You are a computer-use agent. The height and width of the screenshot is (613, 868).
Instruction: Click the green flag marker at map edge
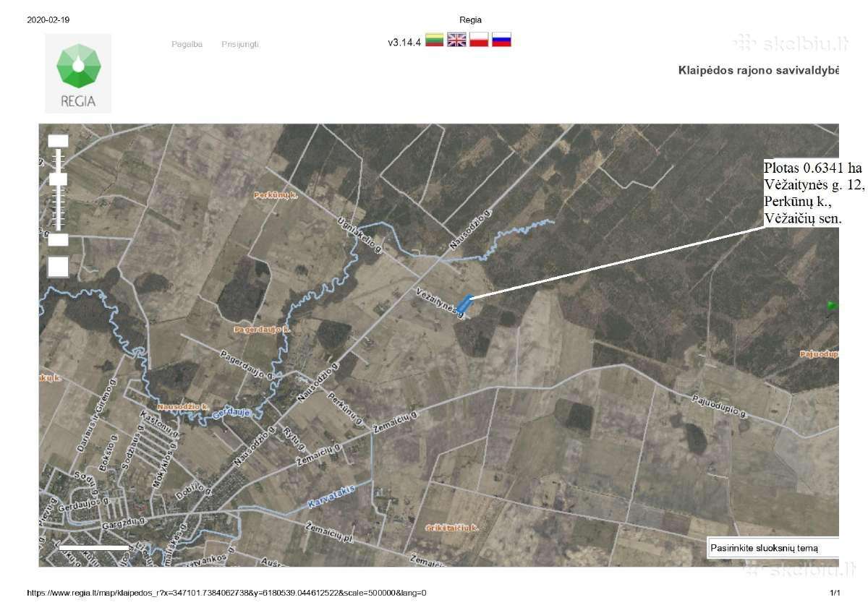coord(832,306)
